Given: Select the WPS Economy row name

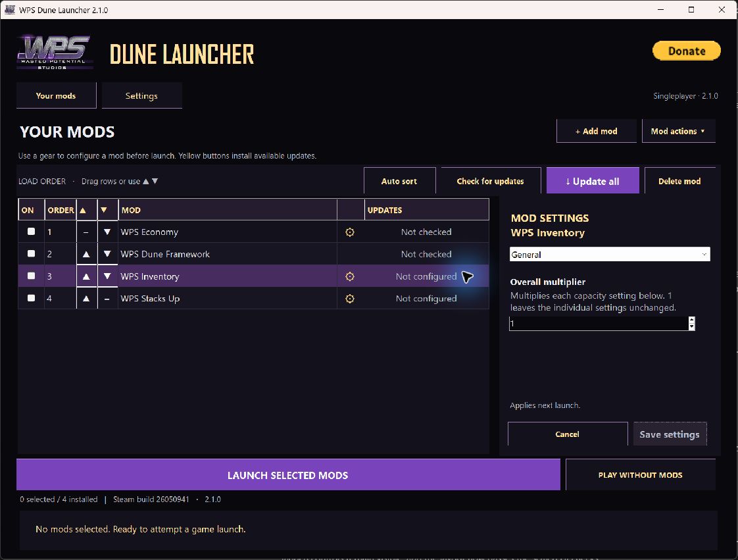Looking at the screenshot, I should pos(149,232).
